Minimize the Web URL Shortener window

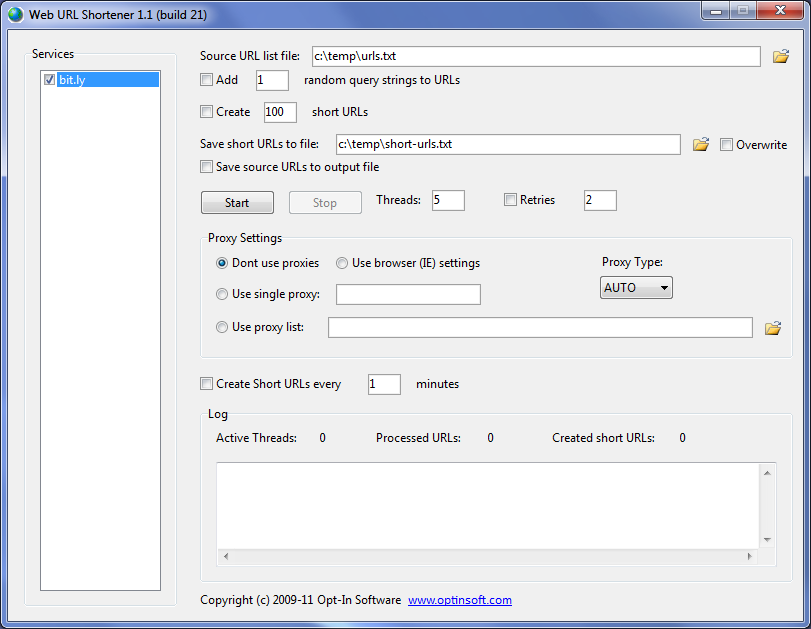716,11
